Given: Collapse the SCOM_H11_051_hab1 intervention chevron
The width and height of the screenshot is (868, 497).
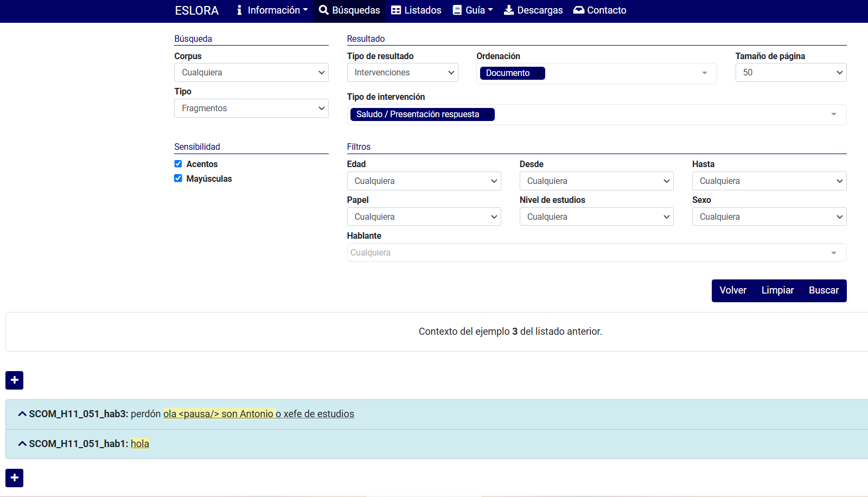Looking at the screenshot, I should (x=22, y=444).
